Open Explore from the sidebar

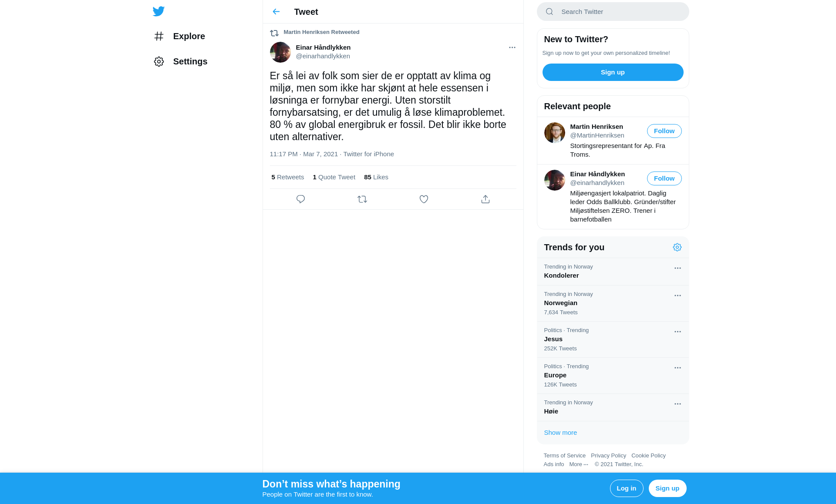click(179, 36)
